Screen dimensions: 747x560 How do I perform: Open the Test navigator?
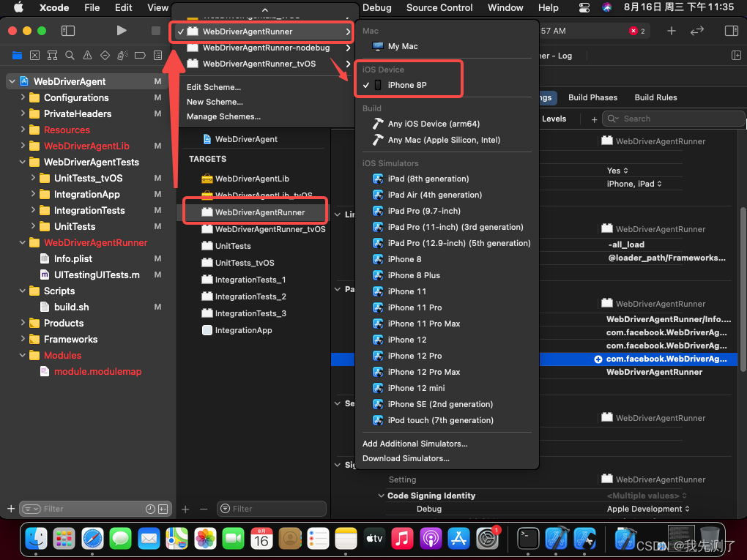coord(105,55)
